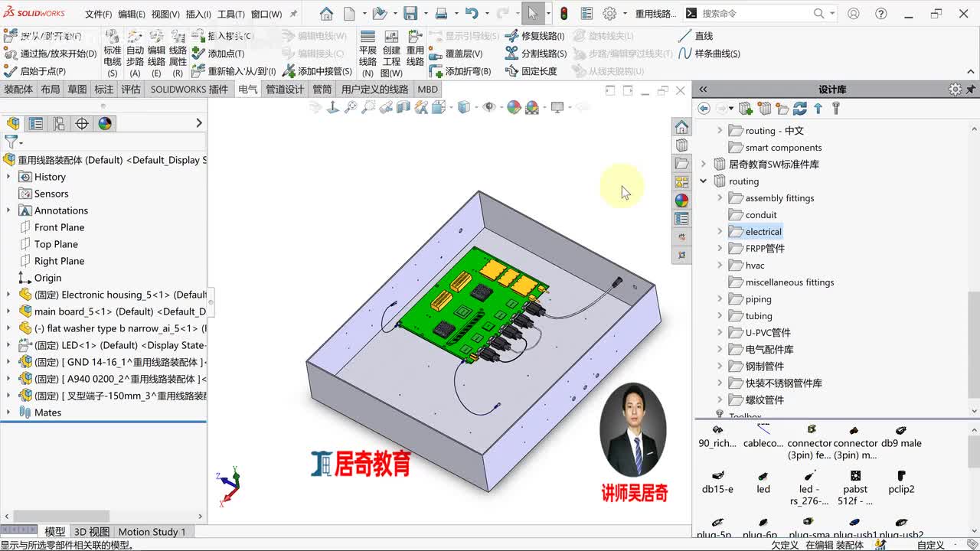Viewport: 980px width, 551px height.
Task: Click 样条曲线(S) command
Action: coord(709,54)
